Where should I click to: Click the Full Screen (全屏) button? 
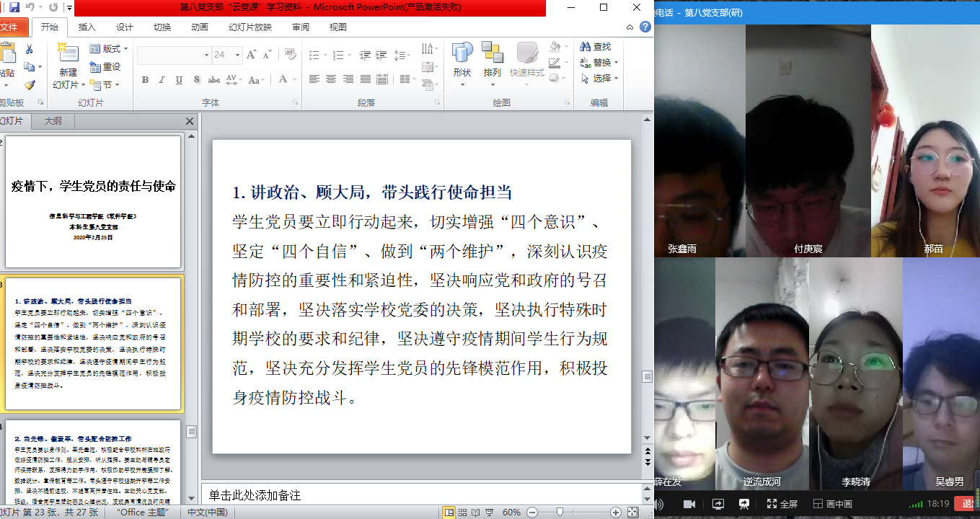[x=782, y=504]
